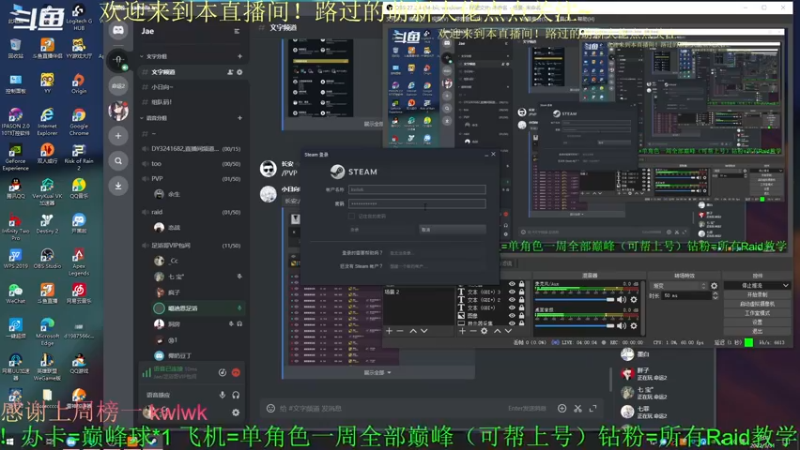
Task: Collapse the 语音分组 category
Action: click(142, 118)
